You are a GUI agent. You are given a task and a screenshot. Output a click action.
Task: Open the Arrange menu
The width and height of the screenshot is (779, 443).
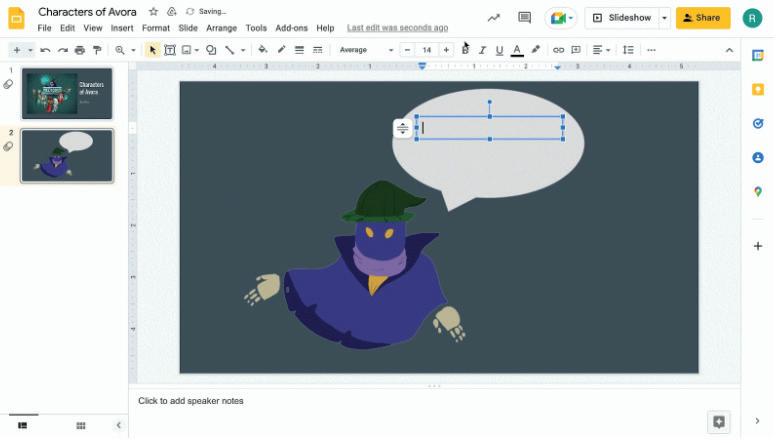pos(222,28)
